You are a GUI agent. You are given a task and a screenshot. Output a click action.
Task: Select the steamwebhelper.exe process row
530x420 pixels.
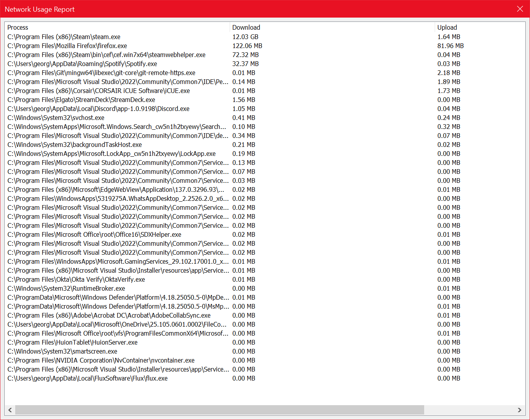(265, 55)
